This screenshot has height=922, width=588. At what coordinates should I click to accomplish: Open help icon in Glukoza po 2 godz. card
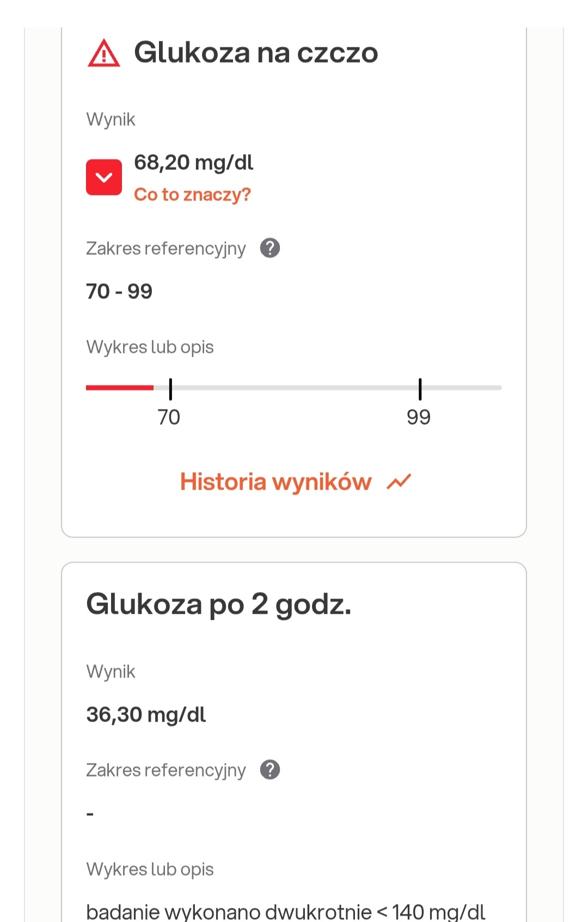tap(270, 770)
